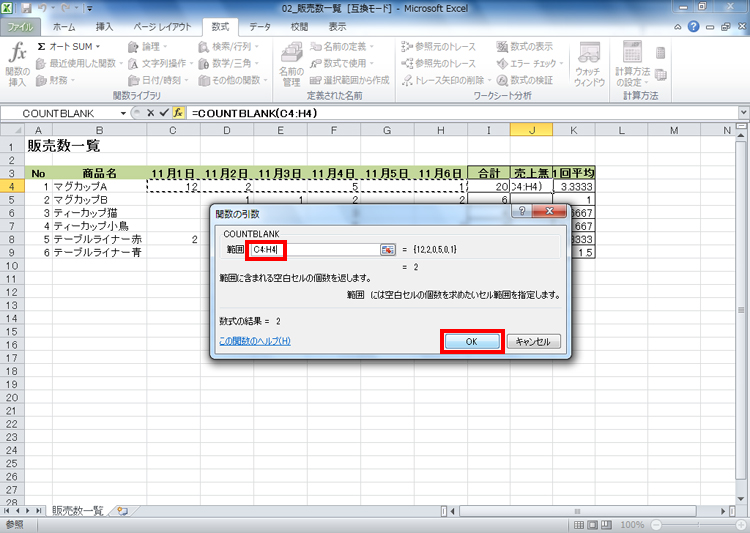
Task: Open 最近使用した関数 list
Action: click(79, 63)
